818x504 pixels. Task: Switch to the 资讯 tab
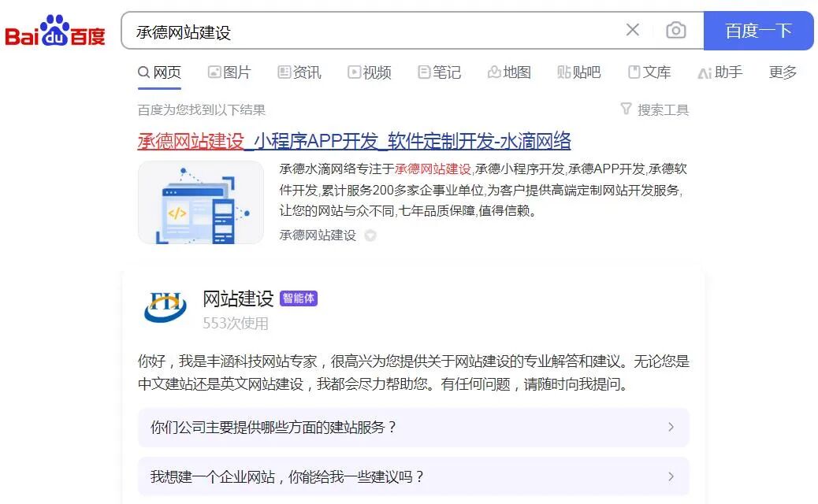click(299, 72)
